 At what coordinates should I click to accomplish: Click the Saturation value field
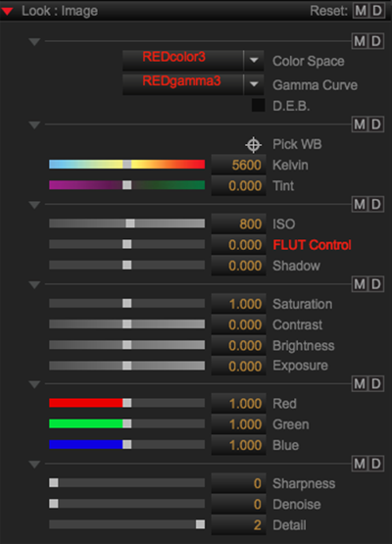click(239, 304)
